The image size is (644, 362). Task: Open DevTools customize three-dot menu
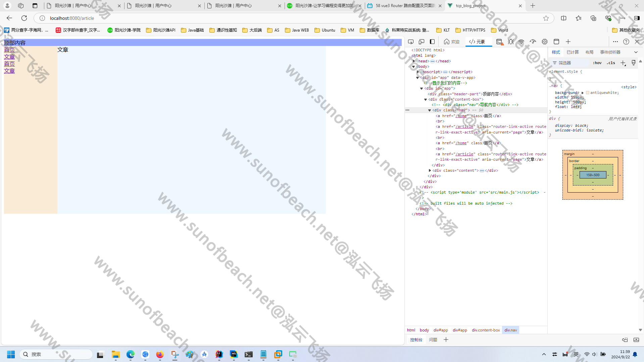pyautogui.click(x=615, y=42)
